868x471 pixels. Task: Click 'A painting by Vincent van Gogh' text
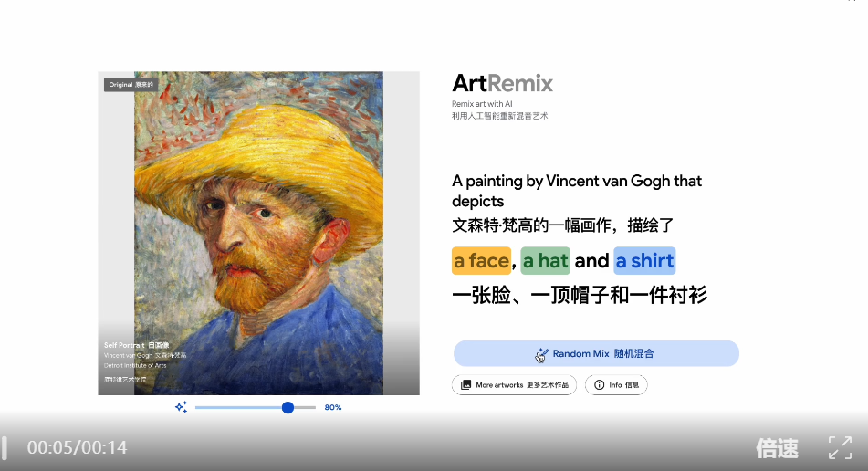[560, 181]
